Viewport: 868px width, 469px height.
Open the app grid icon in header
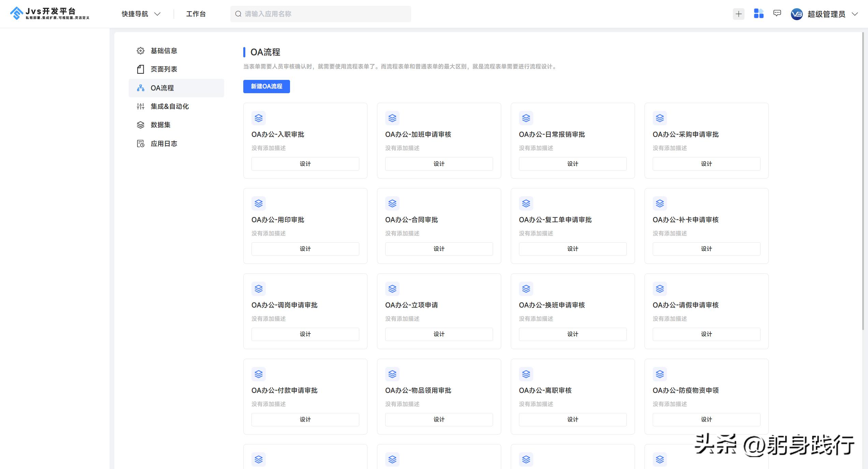(x=758, y=14)
